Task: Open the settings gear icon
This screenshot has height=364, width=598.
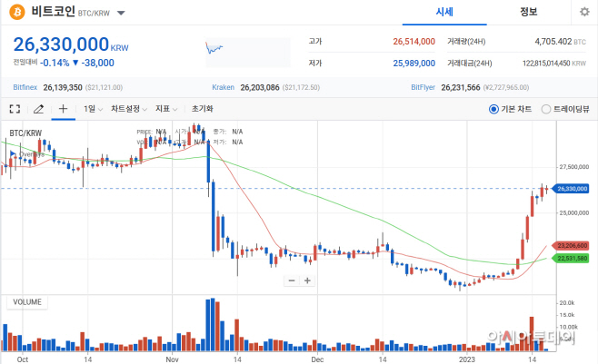Action: pos(584,12)
